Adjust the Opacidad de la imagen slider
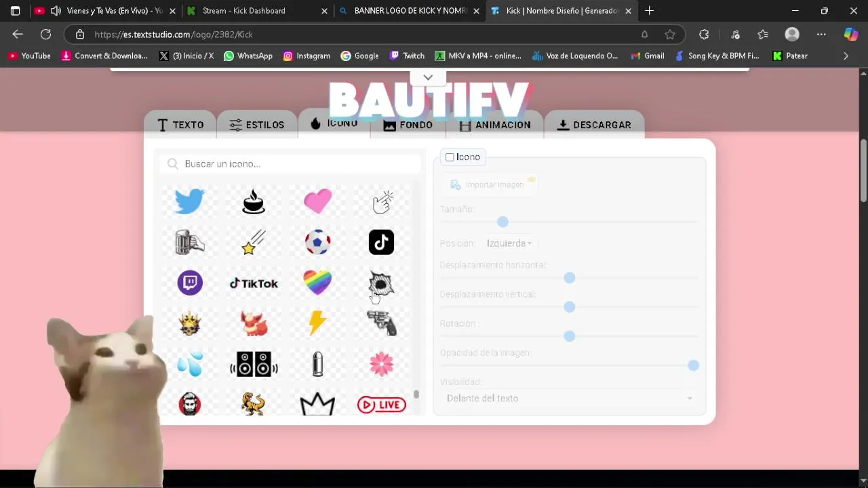Viewport: 868px width, 488px height. [x=693, y=365]
